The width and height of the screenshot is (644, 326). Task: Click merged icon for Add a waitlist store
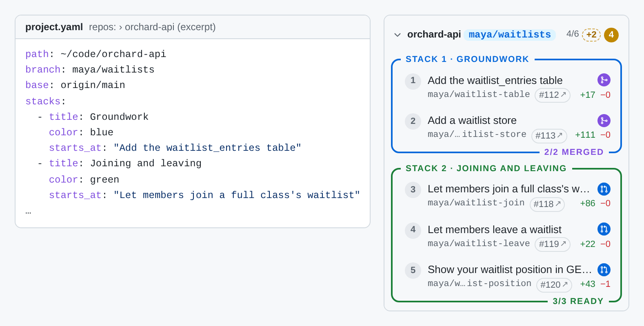(x=604, y=121)
